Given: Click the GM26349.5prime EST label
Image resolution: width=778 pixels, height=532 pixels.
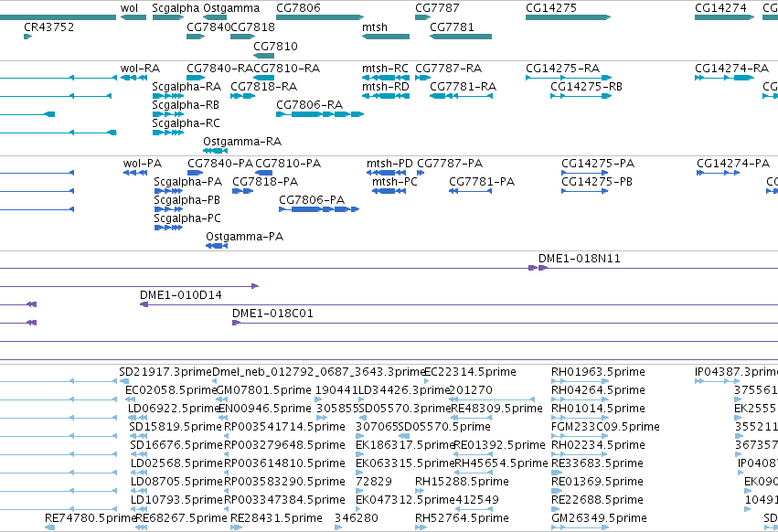Looking at the screenshot, I should point(599,518).
